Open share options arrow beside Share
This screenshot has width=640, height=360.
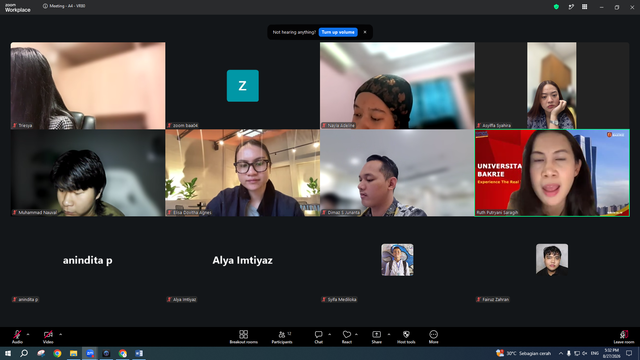[389, 334]
